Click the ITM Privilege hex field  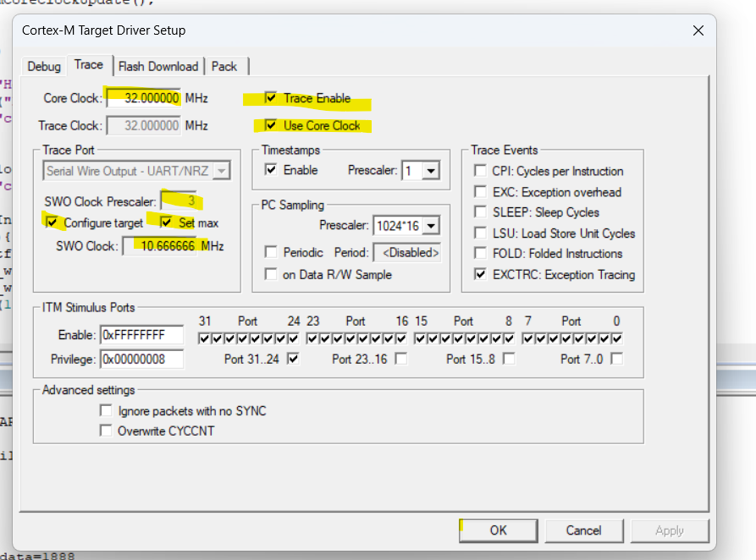pyautogui.click(x=141, y=359)
